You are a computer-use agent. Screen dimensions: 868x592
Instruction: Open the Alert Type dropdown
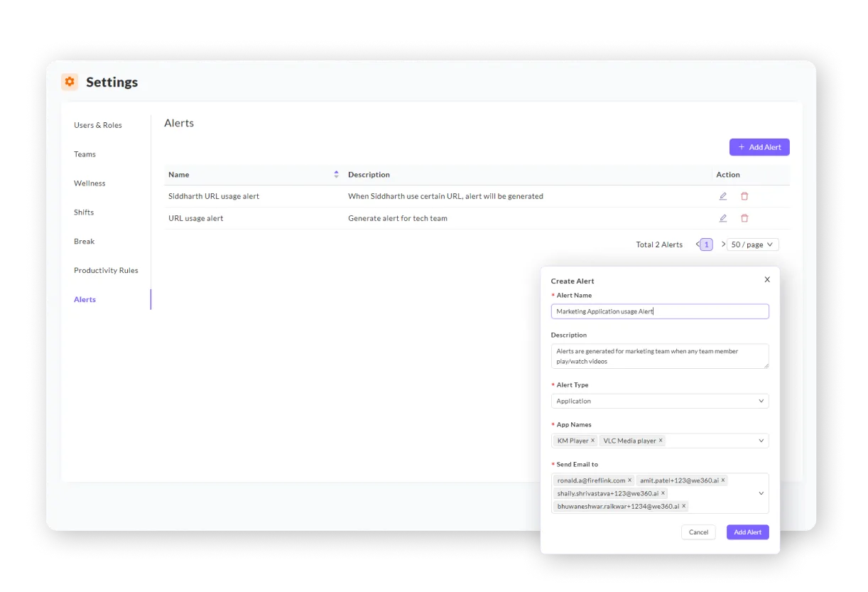(762, 401)
